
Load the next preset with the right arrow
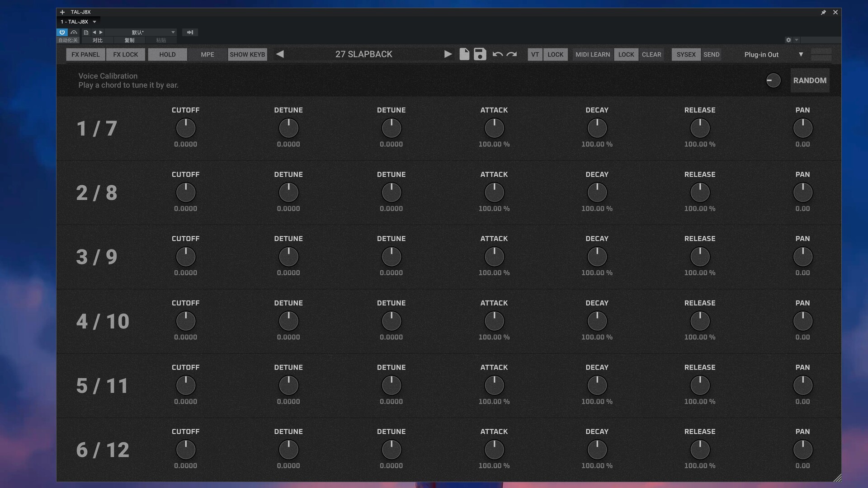(x=448, y=54)
